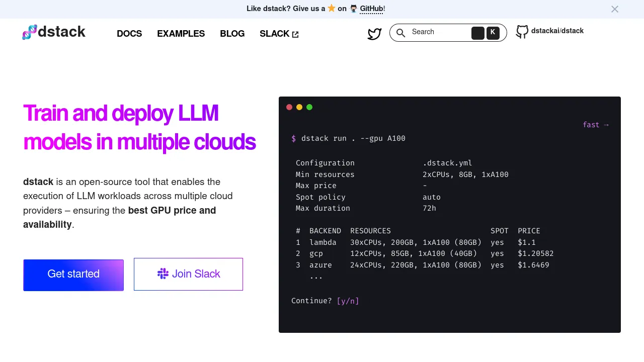Open the SLACK nav link
This screenshot has width=644, height=362.
pos(279,34)
